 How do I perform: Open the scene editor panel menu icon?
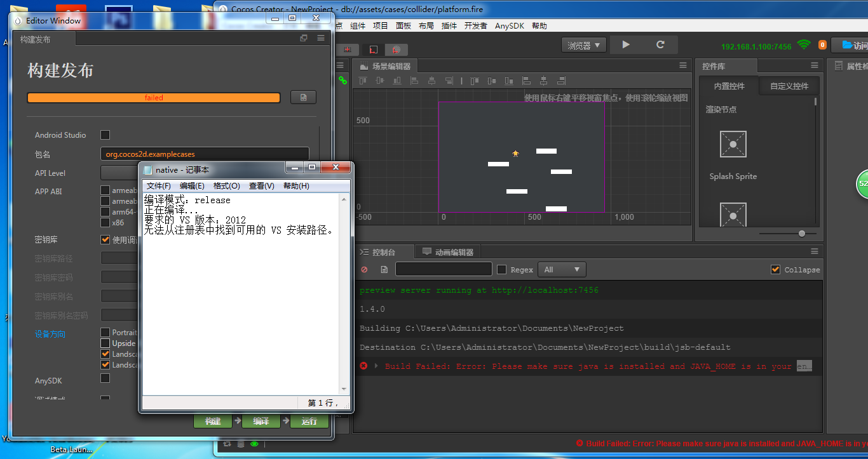click(x=683, y=65)
